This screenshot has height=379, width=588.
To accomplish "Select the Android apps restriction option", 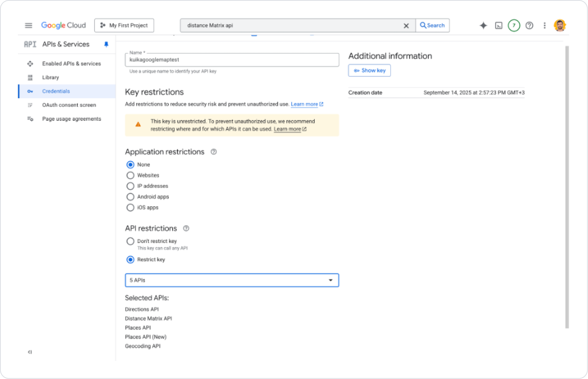I will [x=130, y=197].
